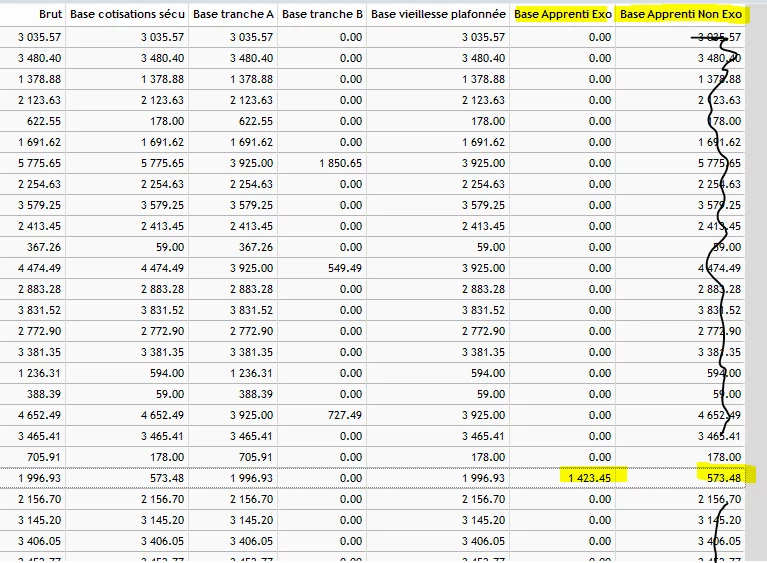Click 2 254.63 in Base tranche A
767x563 pixels.
coord(251,184)
